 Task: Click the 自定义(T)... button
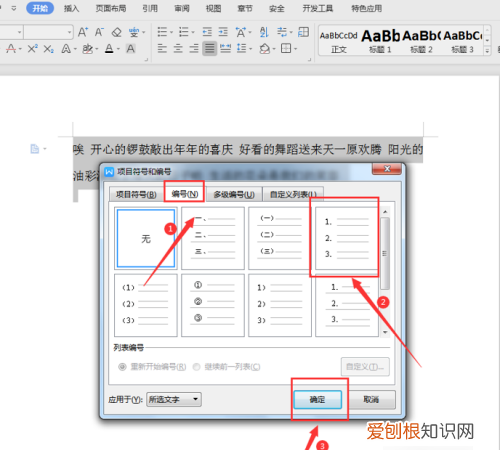click(365, 367)
